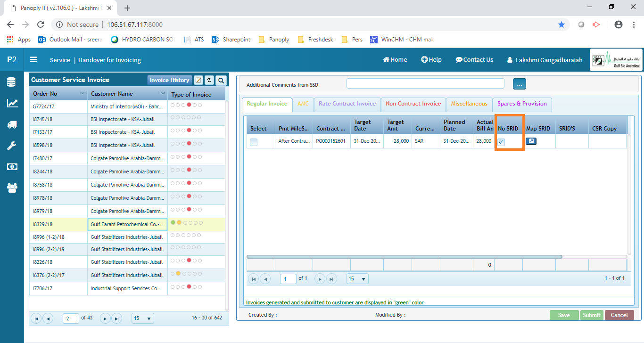Open the Chrome profile icon

click(619, 24)
